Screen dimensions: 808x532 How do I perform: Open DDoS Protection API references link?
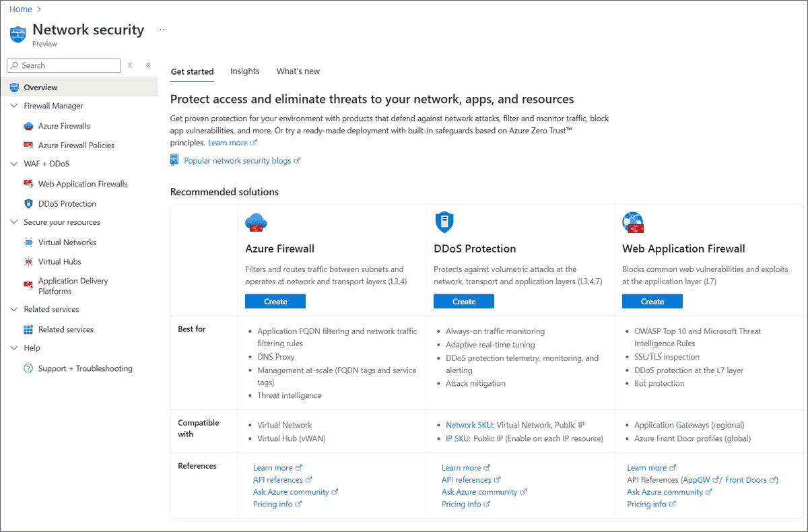click(471, 480)
